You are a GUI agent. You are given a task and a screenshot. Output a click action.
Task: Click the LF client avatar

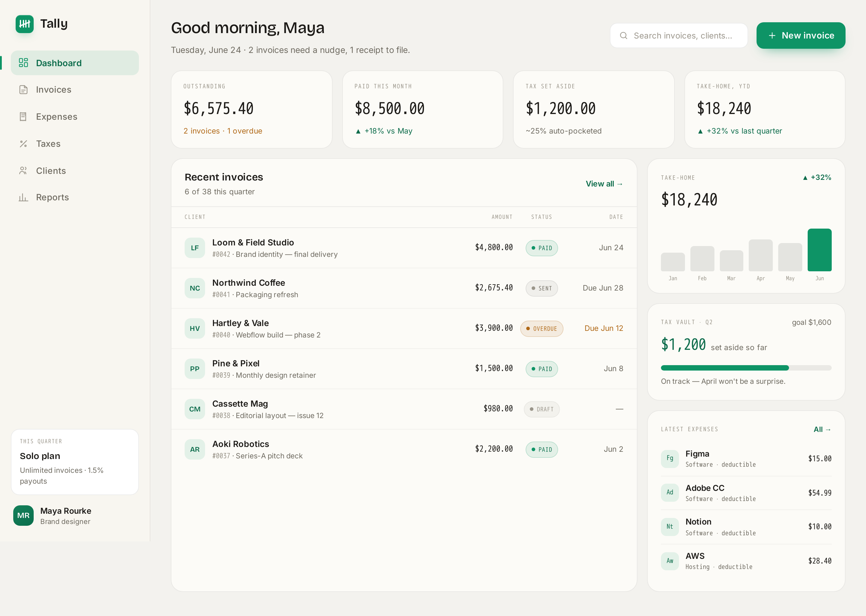[195, 248]
